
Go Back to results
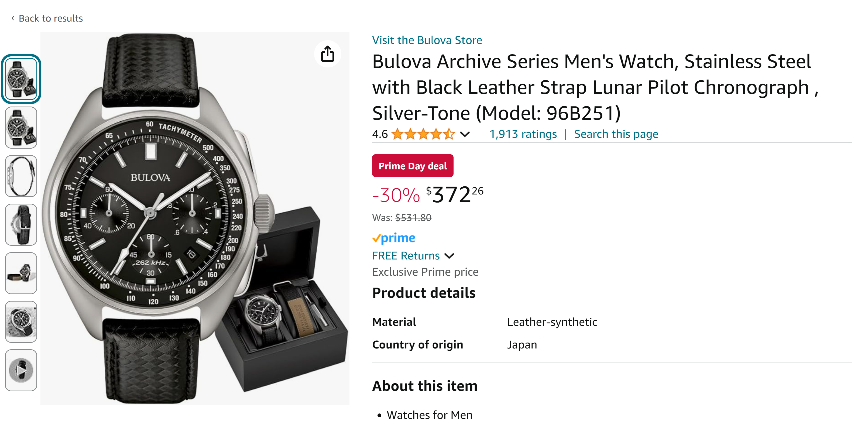coord(50,18)
